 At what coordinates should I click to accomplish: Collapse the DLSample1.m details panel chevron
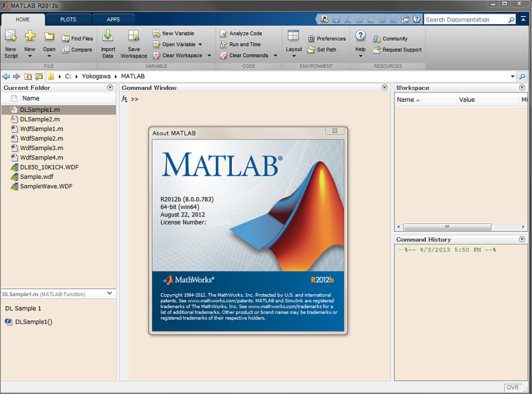(109, 293)
